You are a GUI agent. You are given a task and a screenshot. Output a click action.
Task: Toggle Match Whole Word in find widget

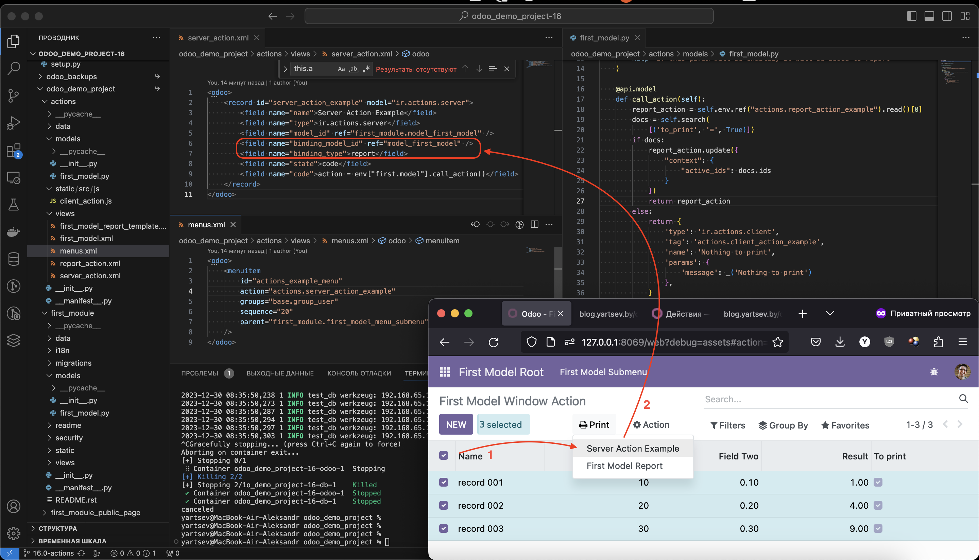[354, 69]
